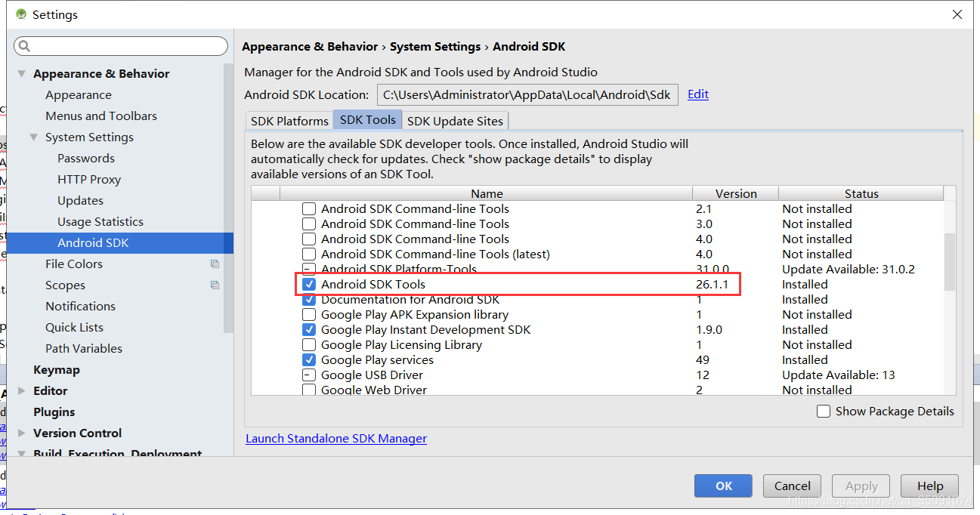Sort by the Version column header
The height and width of the screenshot is (515, 980).
tap(736, 193)
